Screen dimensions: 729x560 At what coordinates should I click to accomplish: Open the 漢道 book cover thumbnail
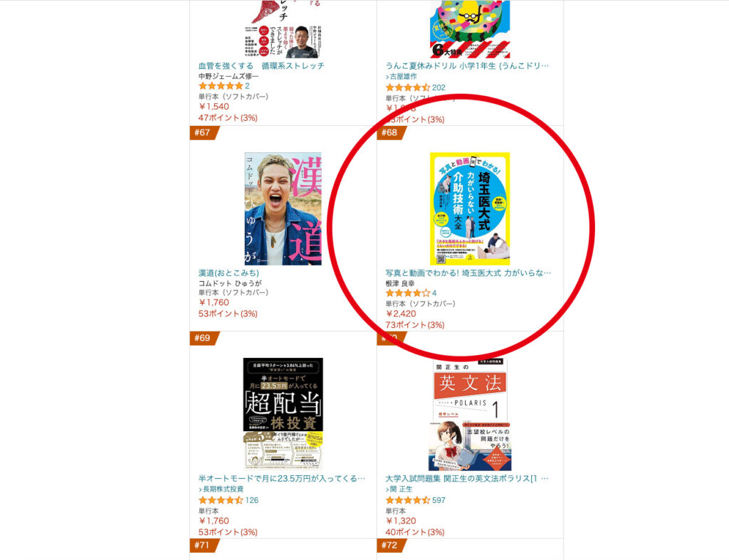[x=283, y=208]
